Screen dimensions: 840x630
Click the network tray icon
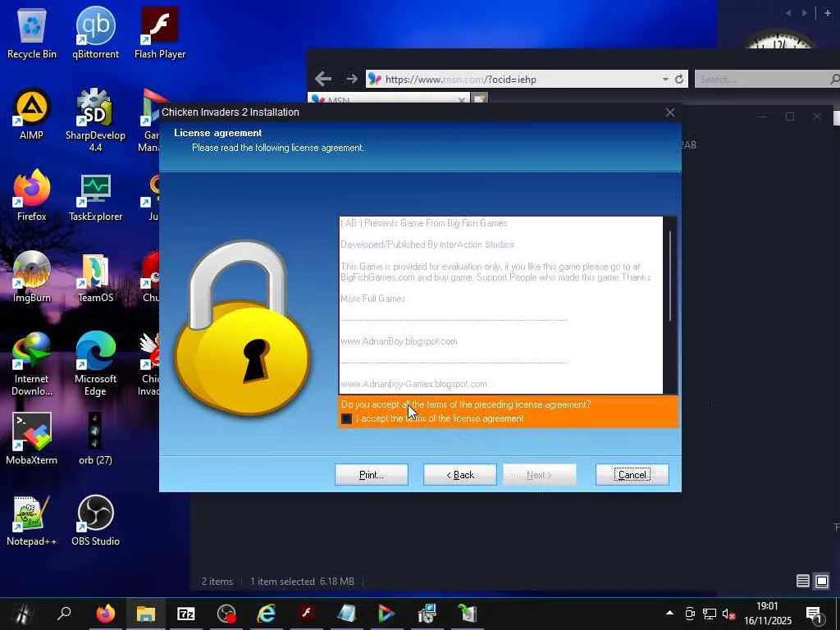point(710,614)
